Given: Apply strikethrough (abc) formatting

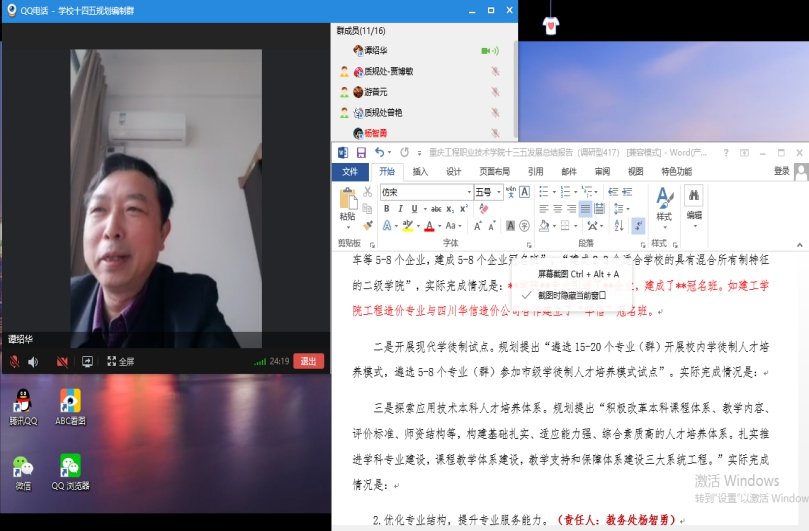Looking at the screenshot, I should tap(436, 209).
